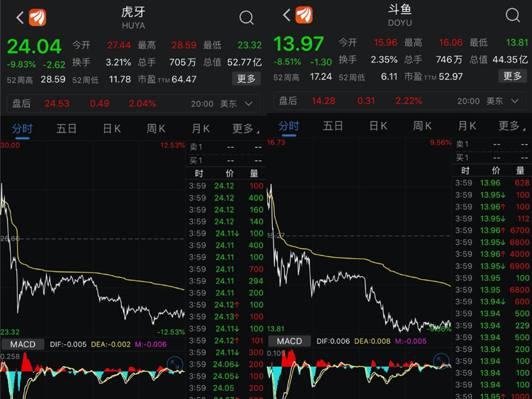532x399 pixels.
Task: Expand the HUYA chart to fullscreen
Action: 174,364
